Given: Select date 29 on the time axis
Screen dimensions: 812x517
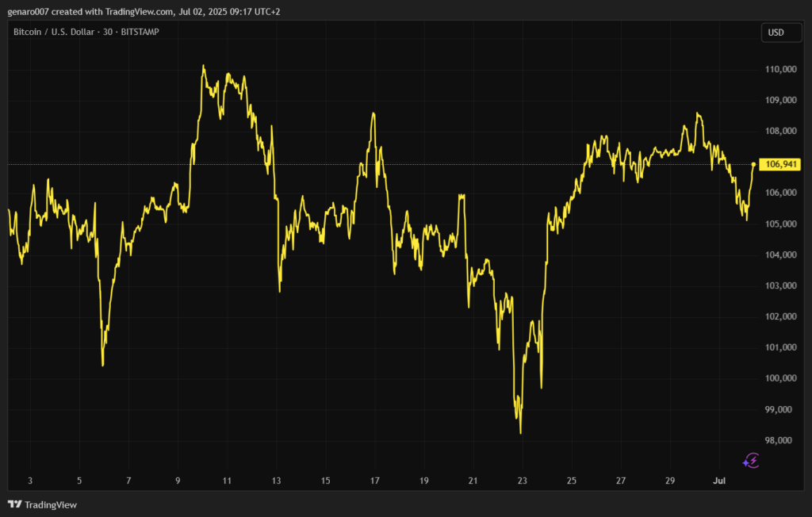Looking at the screenshot, I should coord(669,481).
